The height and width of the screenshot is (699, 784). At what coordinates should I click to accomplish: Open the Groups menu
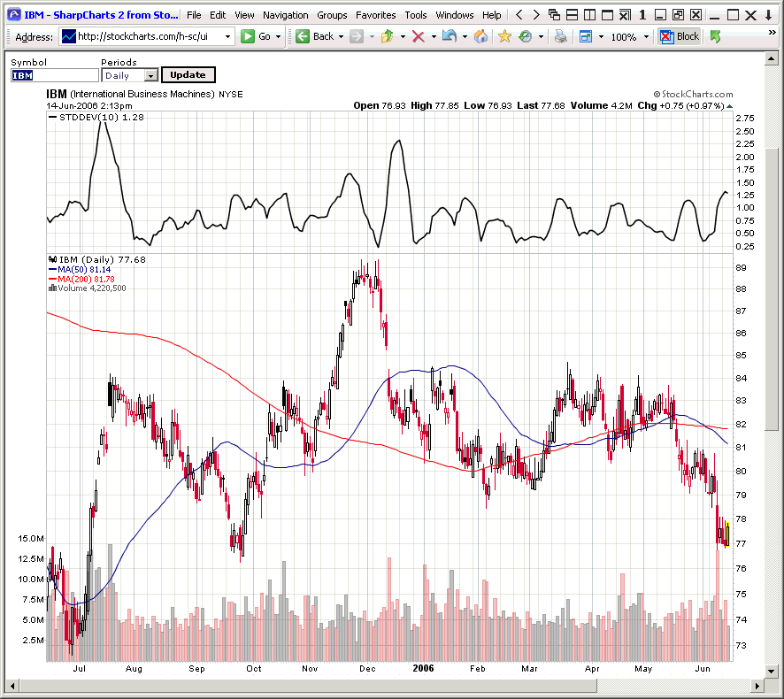tap(332, 15)
